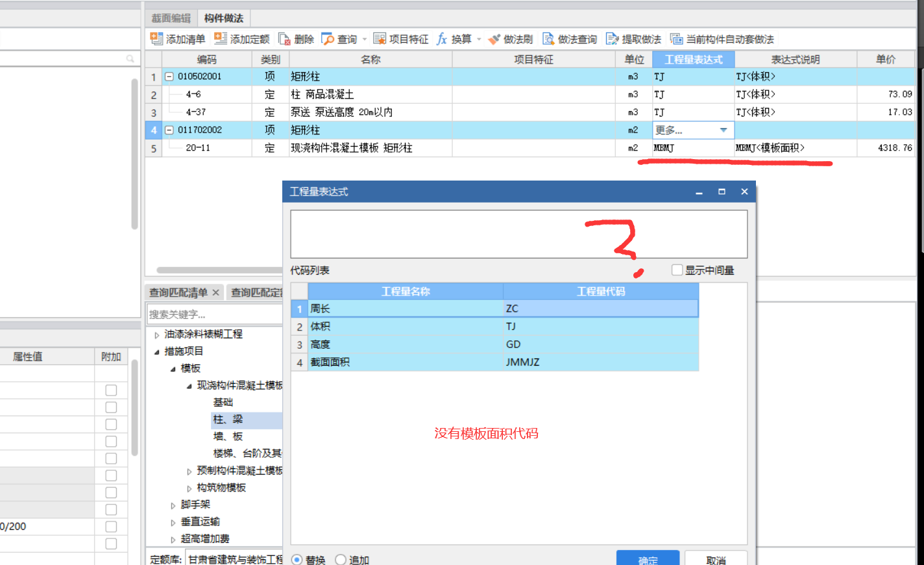Collapse the 模板 tree node
Viewport: 924px width, 565px height.
pyautogui.click(x=173, y=369)
